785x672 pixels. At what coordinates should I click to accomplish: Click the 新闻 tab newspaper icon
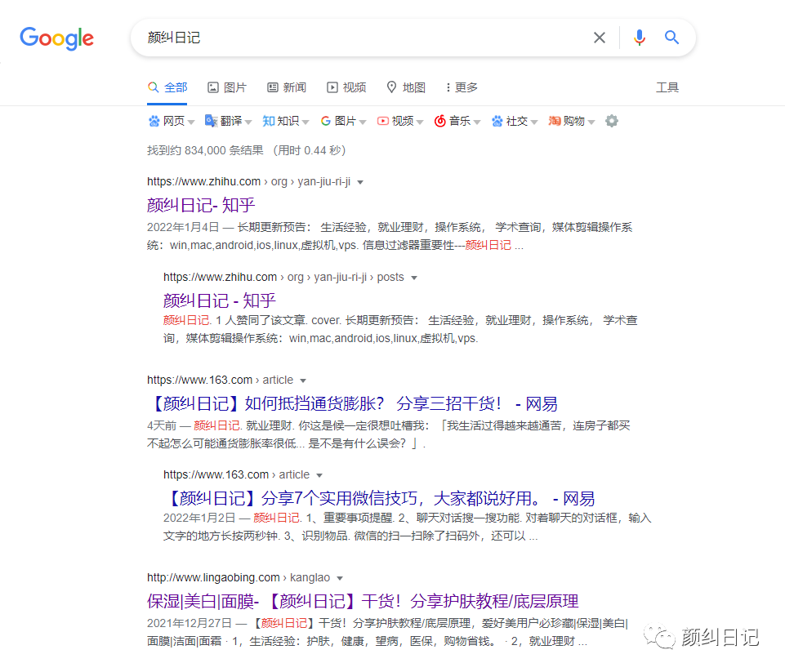tap(273, 87)
